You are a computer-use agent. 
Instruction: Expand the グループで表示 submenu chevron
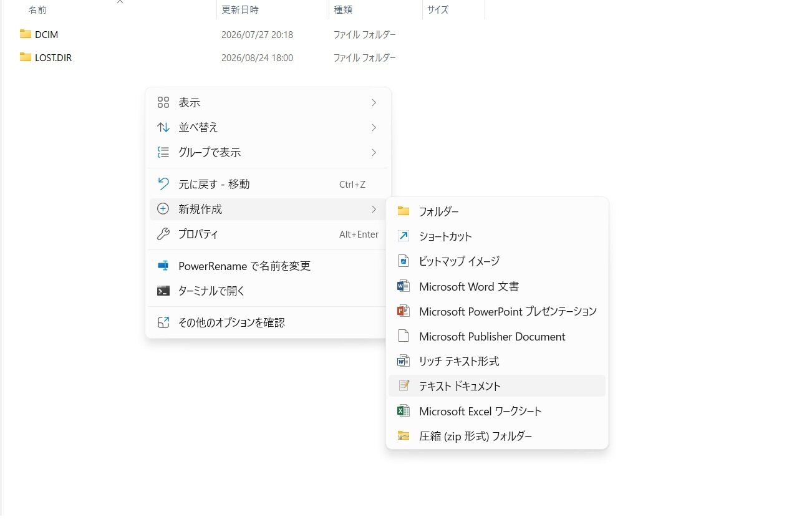(x=374, y=152)
